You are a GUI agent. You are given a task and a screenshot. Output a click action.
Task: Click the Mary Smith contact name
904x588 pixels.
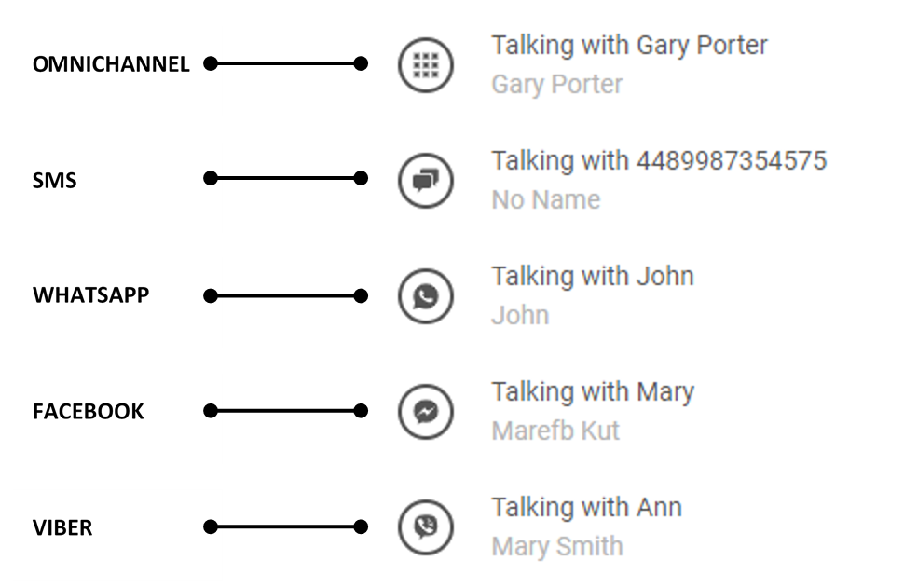coord(556,546)
